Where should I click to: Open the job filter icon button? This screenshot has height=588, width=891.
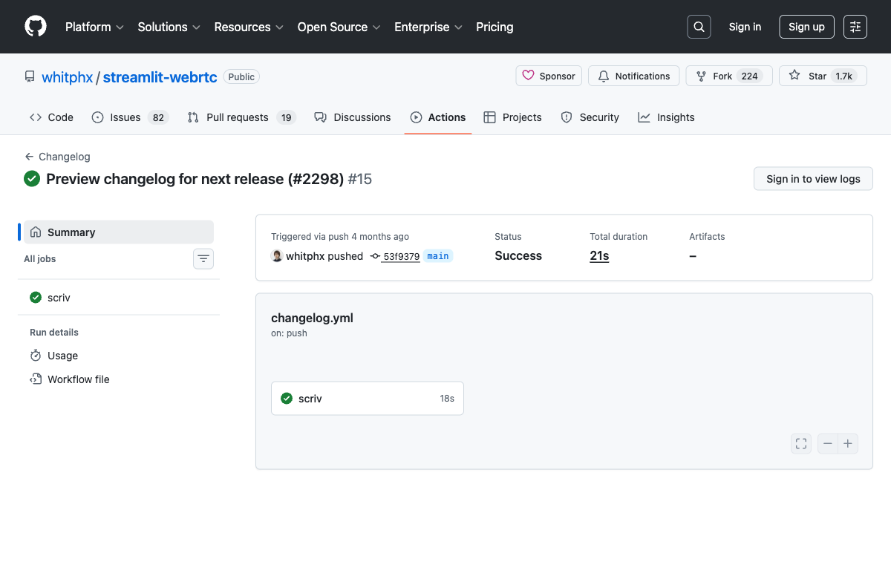point(203,258)
